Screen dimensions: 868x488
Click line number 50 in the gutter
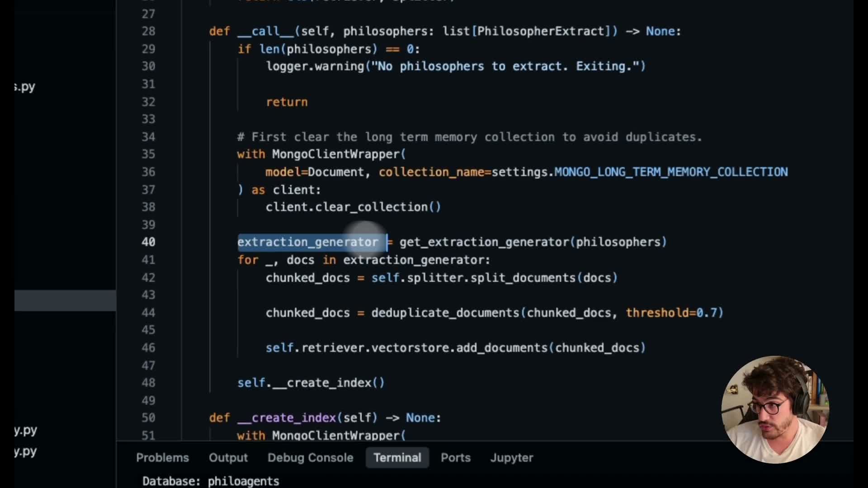pos(148,418)
